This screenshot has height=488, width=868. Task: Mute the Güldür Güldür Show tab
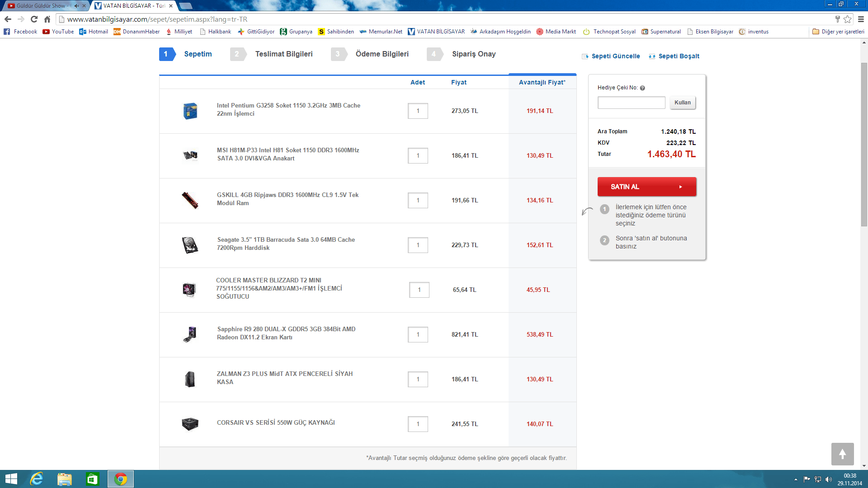(x=76, y=6)
